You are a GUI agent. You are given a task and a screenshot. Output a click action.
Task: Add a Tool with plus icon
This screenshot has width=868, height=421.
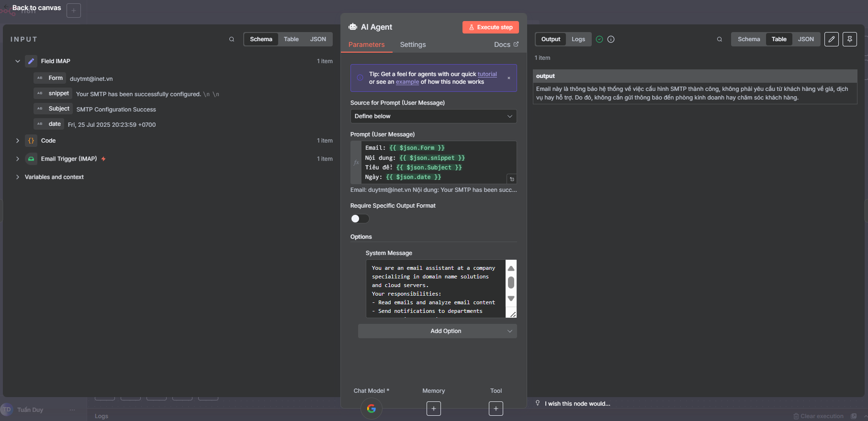coord(496,409)
